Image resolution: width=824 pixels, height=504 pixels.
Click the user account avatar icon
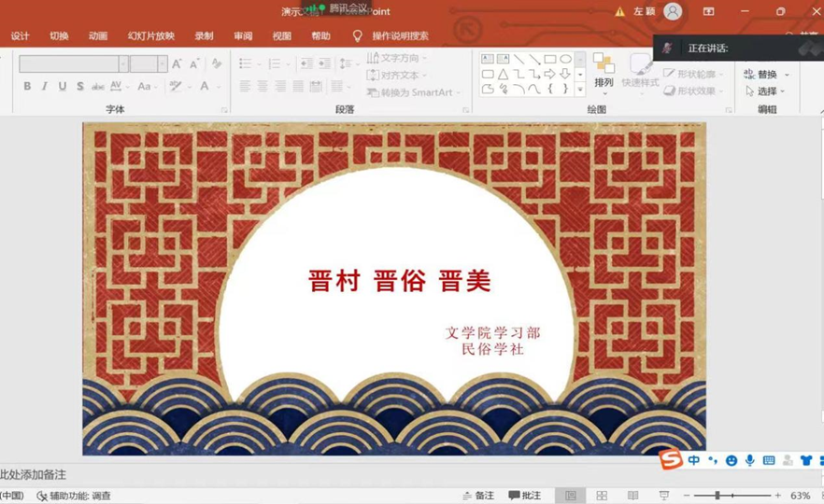672,12
